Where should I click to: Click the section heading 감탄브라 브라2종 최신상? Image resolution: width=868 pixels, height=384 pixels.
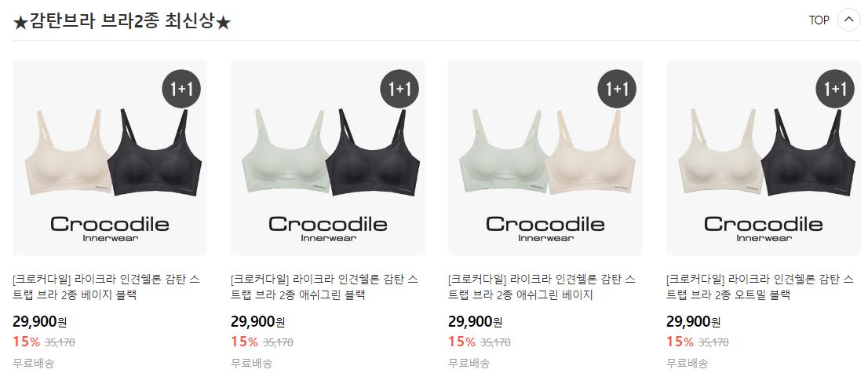121,22
